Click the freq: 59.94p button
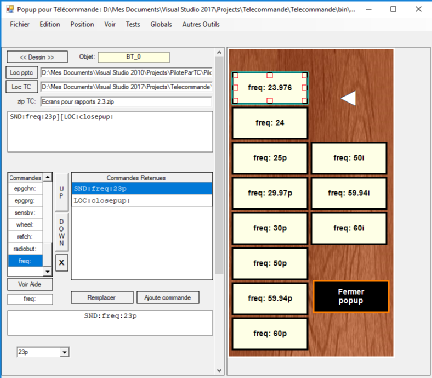The image size is (432, 378). pos(270,298)
